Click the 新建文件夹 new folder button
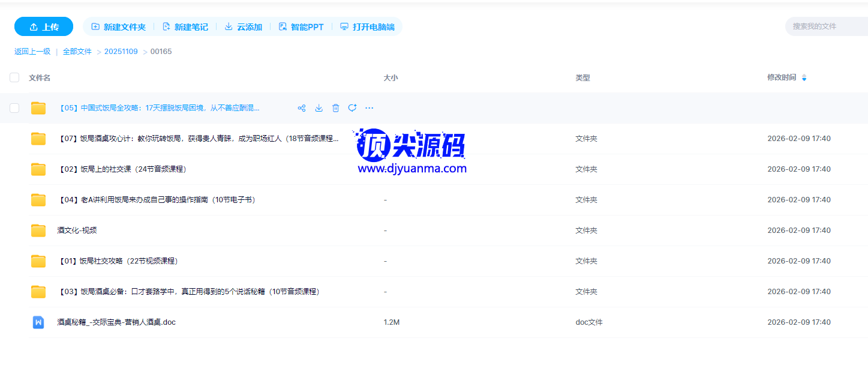The height and width of the screenshot is (389, 868). coord(118,27)
